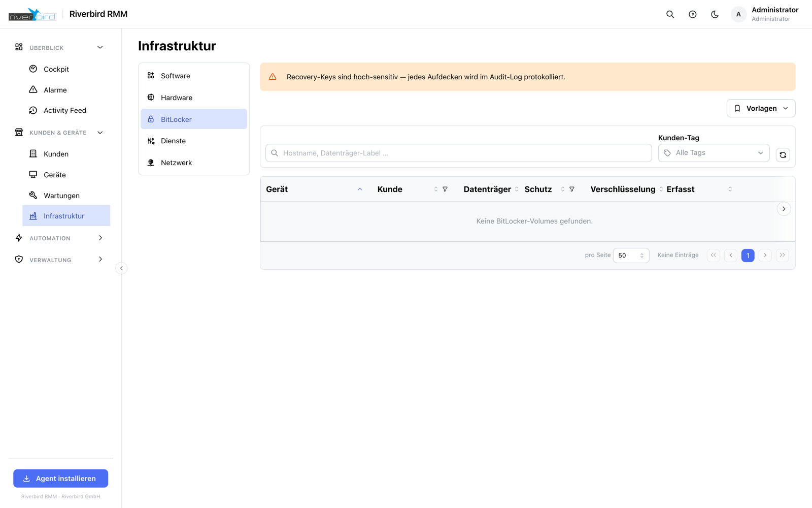The height and width of the screenshot is (508, 812).
Task: Navigate to Kunden
Action: click(66, 154)
